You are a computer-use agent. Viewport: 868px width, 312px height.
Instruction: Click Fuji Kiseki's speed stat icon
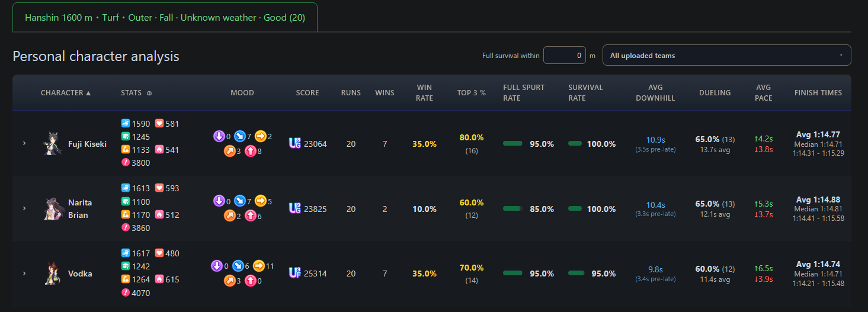125,124
